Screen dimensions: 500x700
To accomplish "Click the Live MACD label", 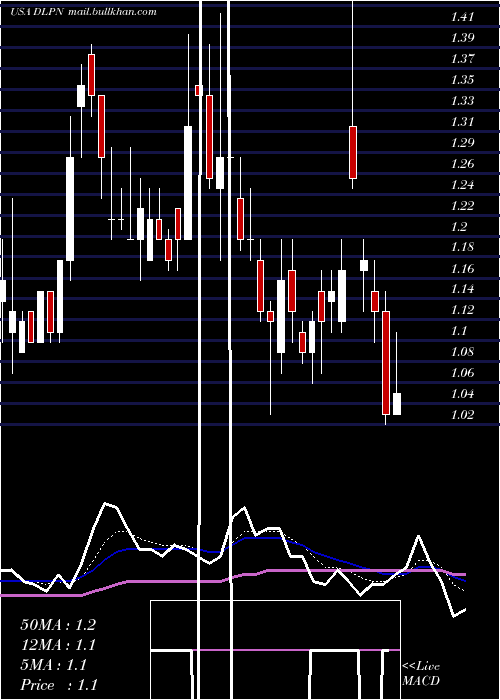I will pos(421,674).
